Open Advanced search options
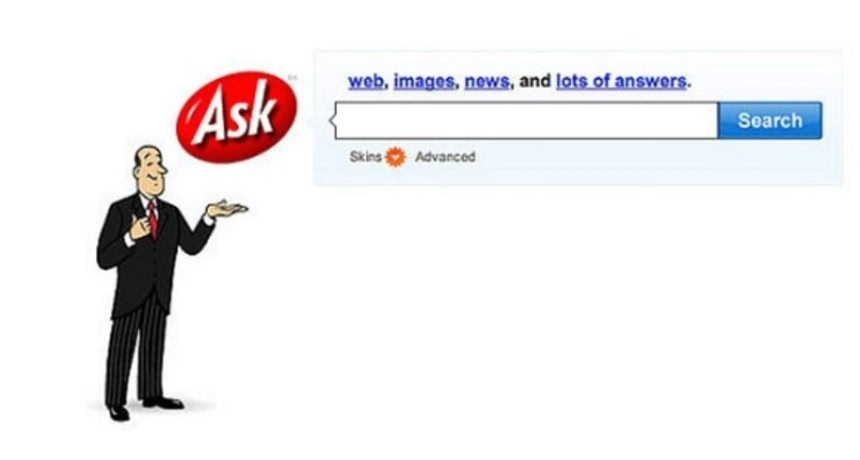Screen dimensions: 860x460 pos(445,157)
